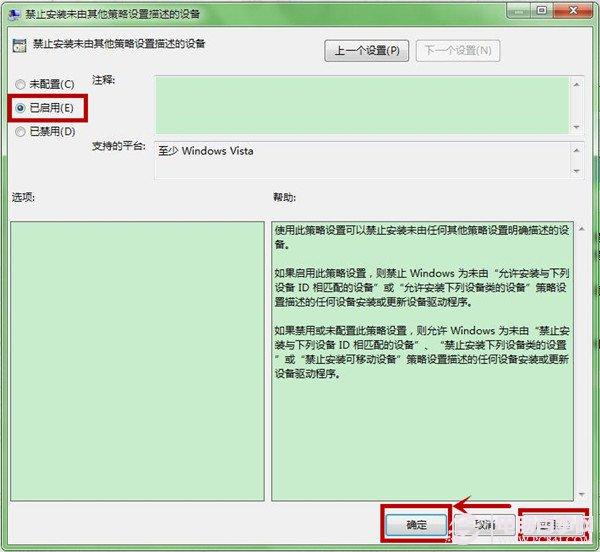Click help paragraph starting 使用此策略设置可以禁止
Screen dimensions: 600x552
click(x=422, y=237)
